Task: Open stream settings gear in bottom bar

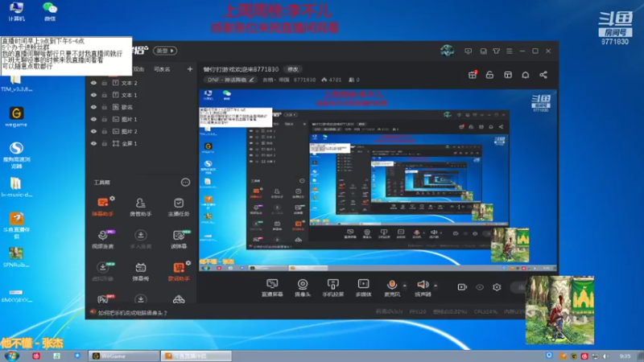Action: [497, 287]
